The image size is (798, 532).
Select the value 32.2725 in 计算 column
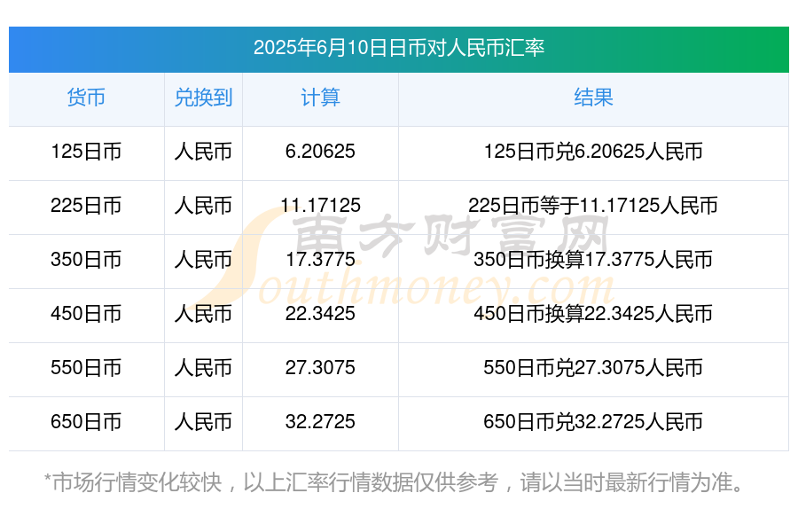coord(320,421)
